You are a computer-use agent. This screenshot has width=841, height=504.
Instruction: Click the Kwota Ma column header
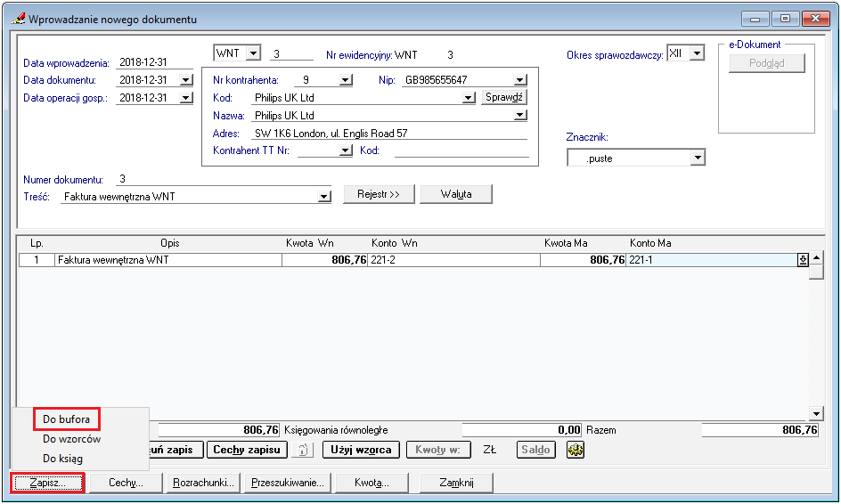point(566,243)
